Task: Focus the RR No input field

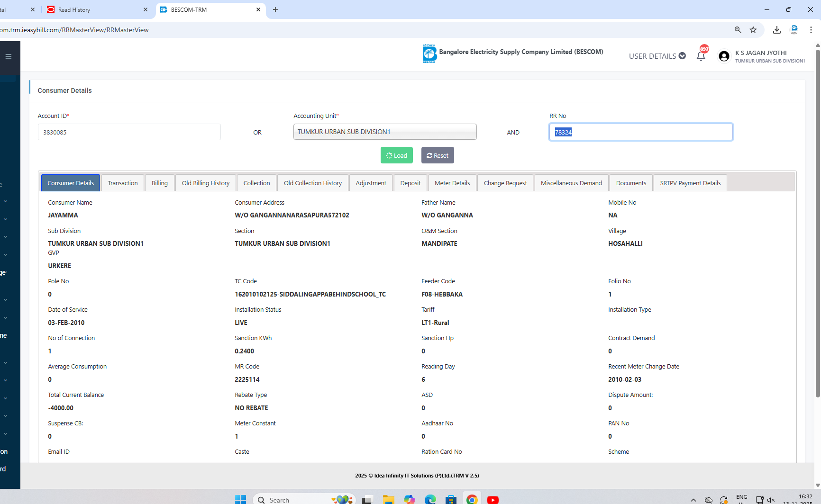Action: pos(641,132)
